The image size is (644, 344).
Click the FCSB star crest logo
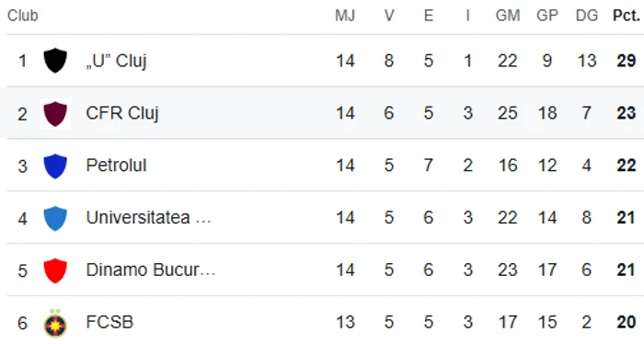55,323
